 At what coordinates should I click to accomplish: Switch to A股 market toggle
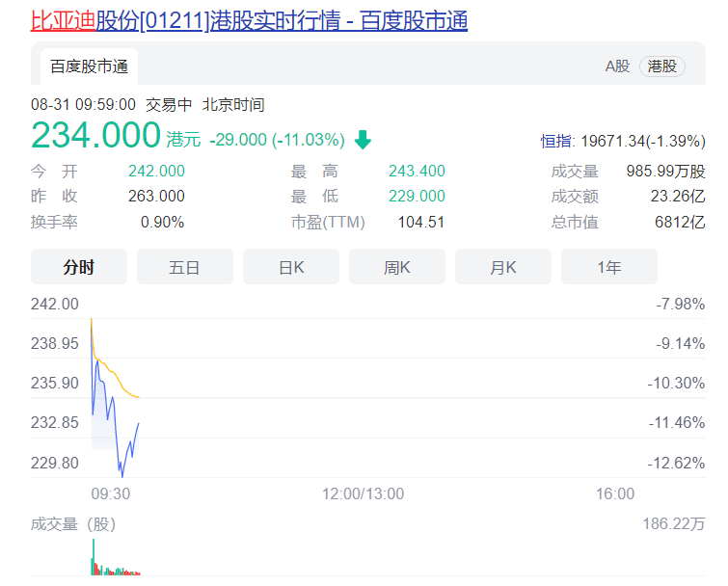click(617, 67)
